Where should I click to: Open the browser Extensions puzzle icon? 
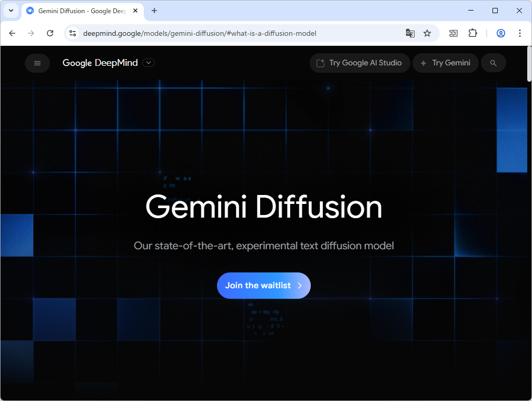472,33
